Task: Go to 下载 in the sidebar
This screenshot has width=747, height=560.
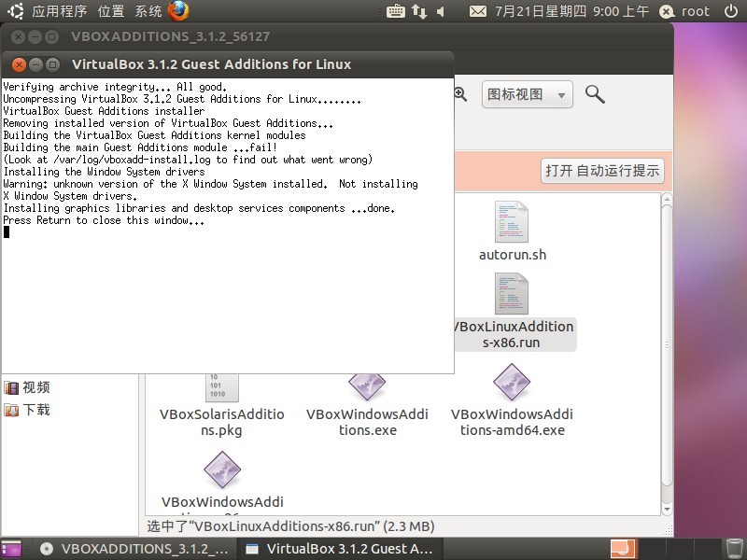Action: [27, 410]
